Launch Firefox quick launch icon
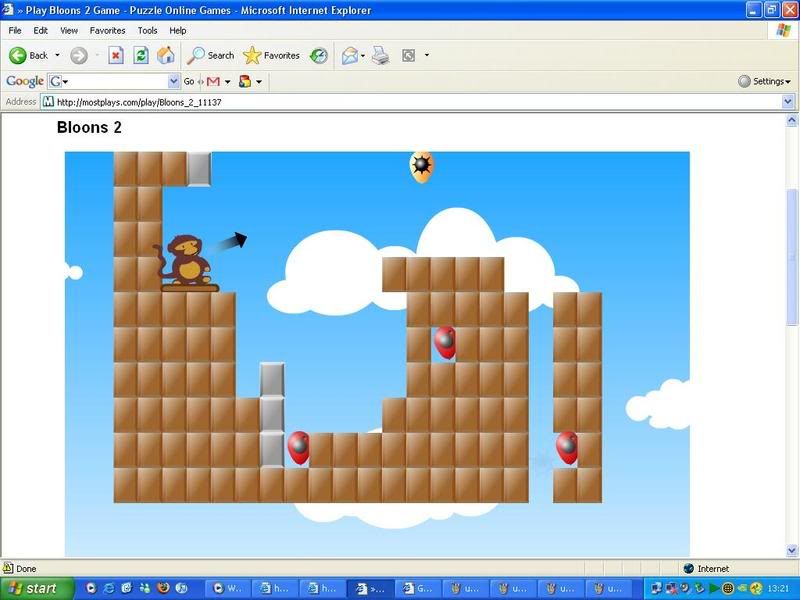 pyautogui.click(x=163, y=588)
